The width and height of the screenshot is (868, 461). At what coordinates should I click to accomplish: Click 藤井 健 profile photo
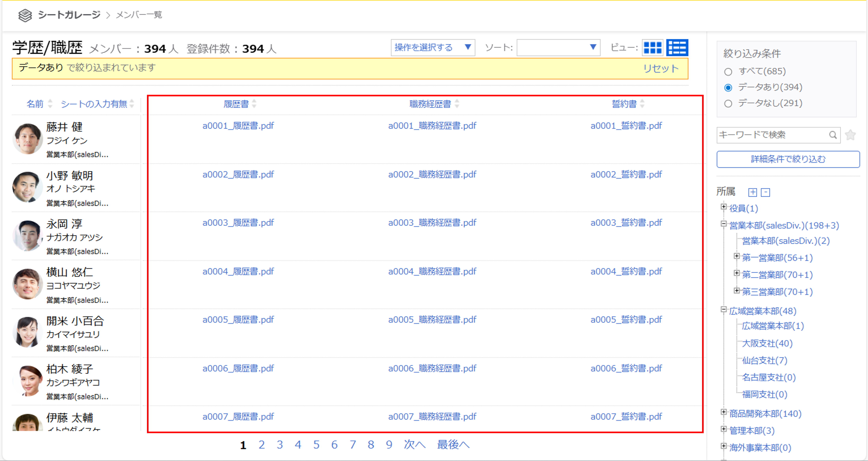(28, 139)
